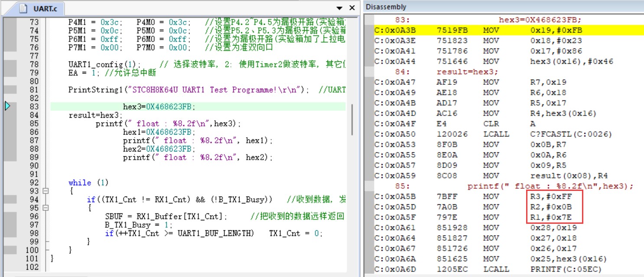Click address C:0x0A5B in Disassembly
The image size is (644, 277).
point(394,196)
